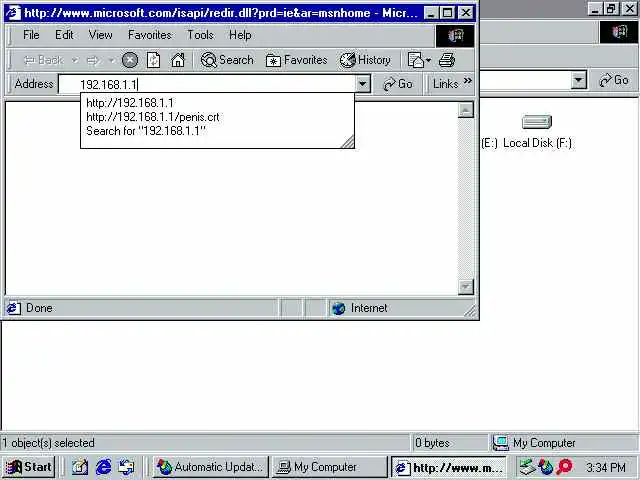Launch Outlook Express quick launch icon
640x480 pixels.
pos(126,467)
